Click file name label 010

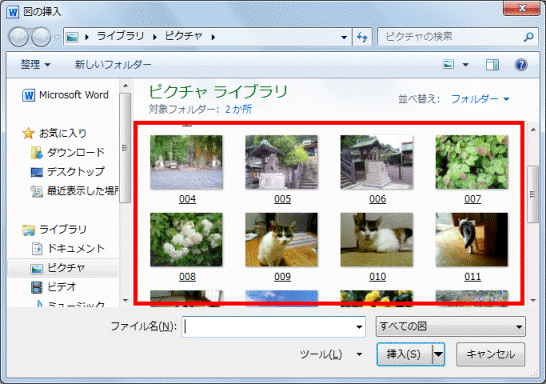click(377, 277)
